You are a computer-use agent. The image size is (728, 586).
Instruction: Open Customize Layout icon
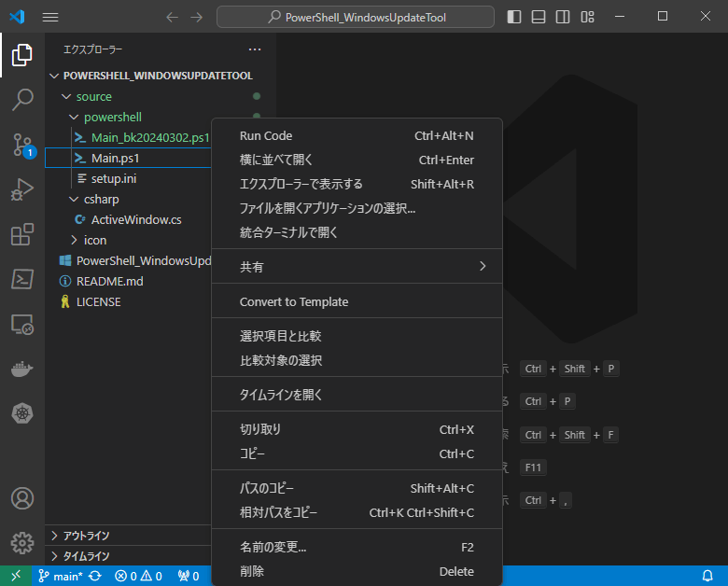click(x=587, y=17)
